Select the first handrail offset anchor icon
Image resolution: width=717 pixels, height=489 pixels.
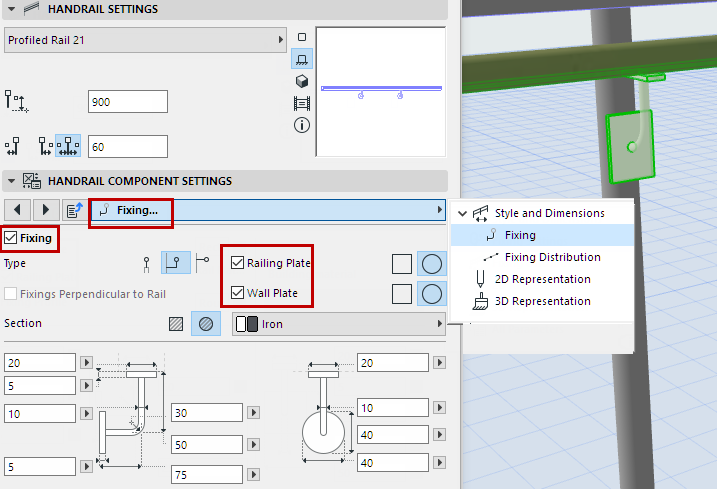click(x=12, y=146)
